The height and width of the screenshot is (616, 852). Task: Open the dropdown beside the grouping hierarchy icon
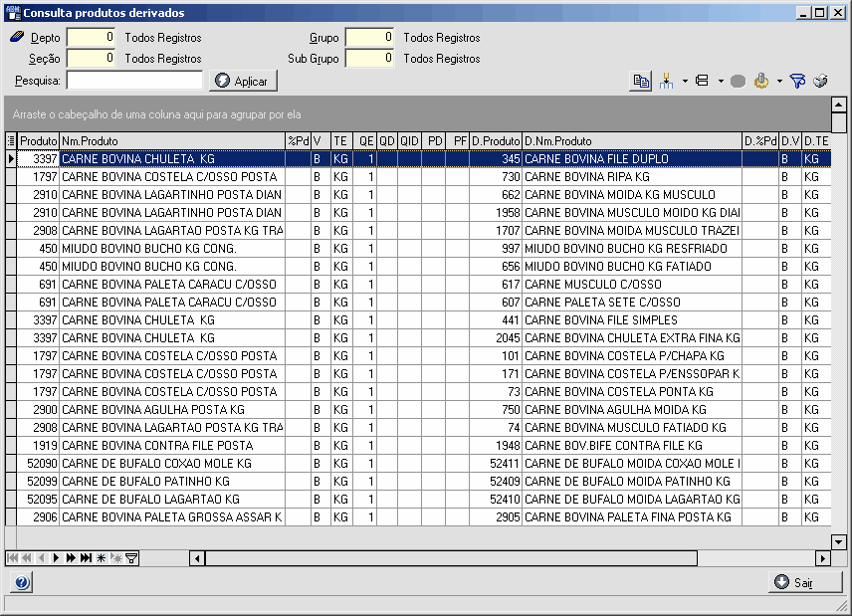[685, 82]
